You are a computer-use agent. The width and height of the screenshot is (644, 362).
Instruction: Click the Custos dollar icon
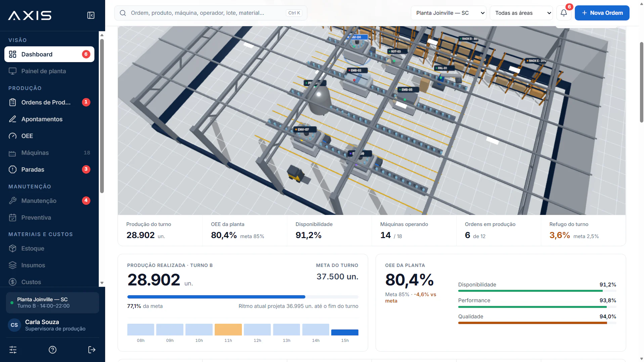coord(12,282)
